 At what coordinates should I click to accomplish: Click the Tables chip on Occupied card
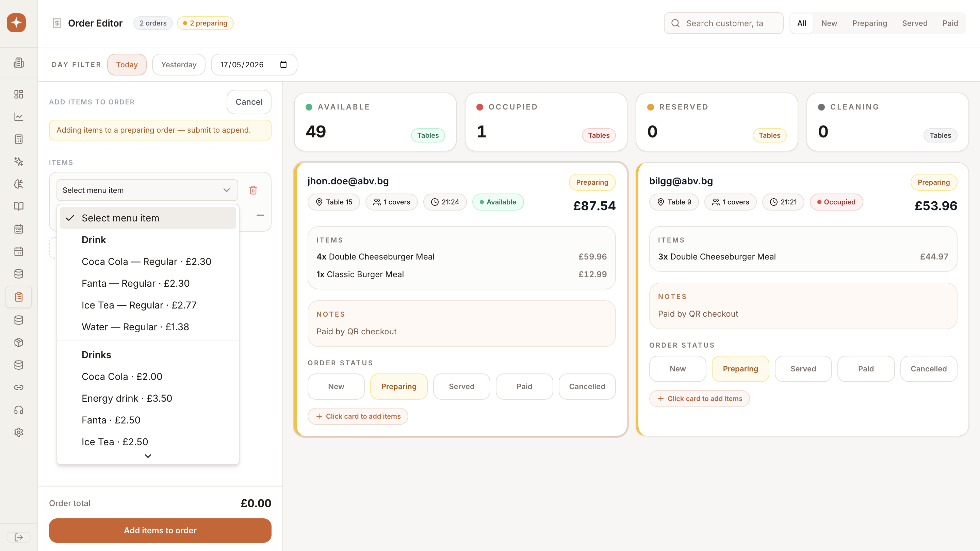(599, 135)
